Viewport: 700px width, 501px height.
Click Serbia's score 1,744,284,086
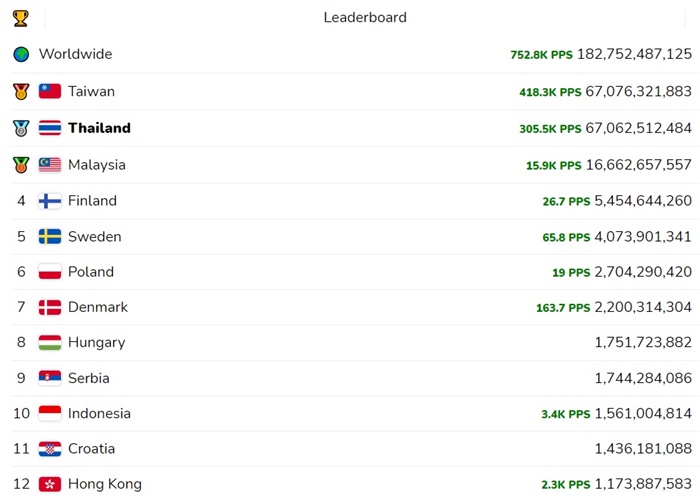coord(643,378)
